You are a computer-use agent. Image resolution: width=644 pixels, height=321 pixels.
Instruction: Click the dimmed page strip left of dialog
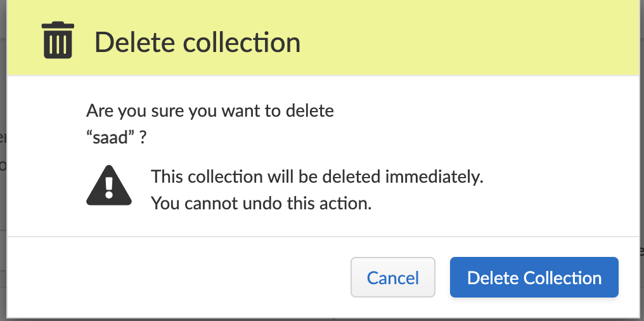(3, 159)
